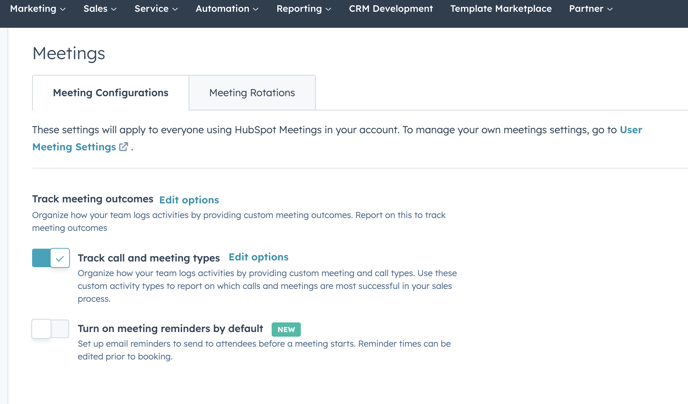The image size is (688, 404).
Task: Expand the Partner menu
Action: tap(591, 9)
